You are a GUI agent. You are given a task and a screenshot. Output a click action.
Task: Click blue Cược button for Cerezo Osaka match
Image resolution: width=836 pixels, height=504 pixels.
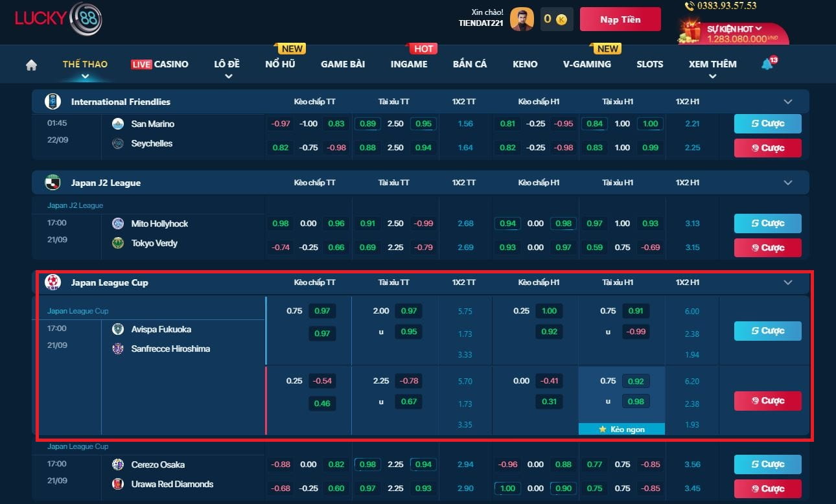[767, 464]
